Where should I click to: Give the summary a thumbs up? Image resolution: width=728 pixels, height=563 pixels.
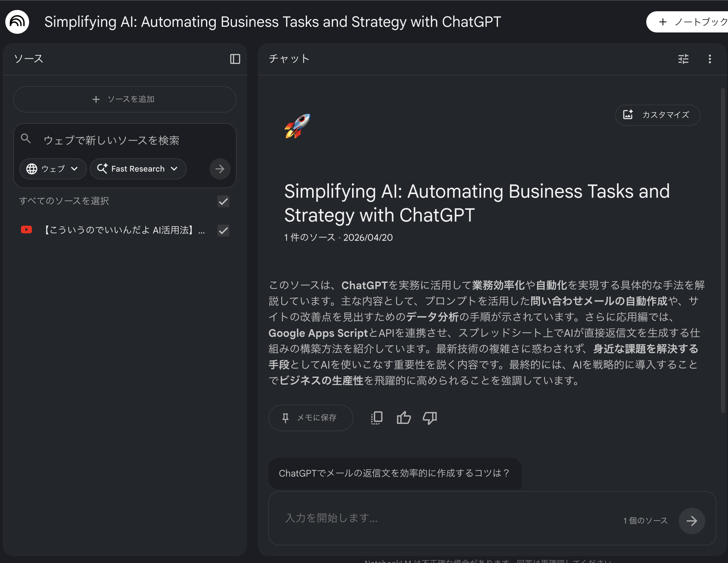[x=404, y=418]
